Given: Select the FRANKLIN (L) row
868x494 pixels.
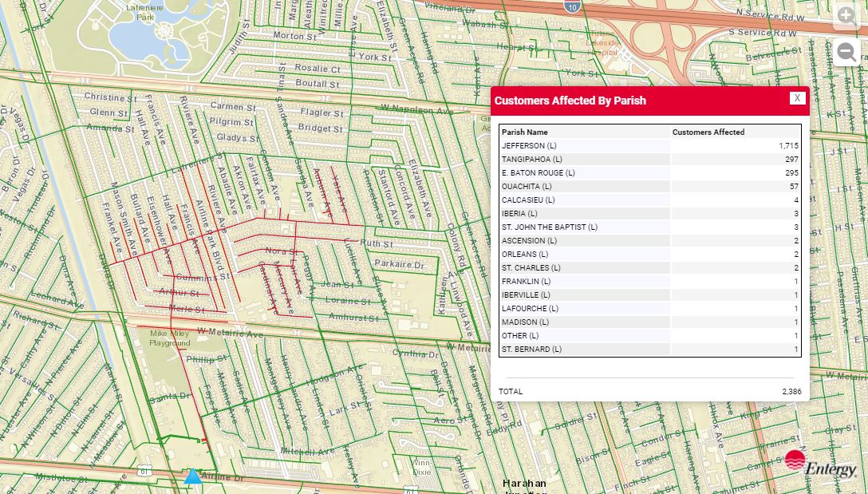Looking at the screenshot, I should coord(650,282).
